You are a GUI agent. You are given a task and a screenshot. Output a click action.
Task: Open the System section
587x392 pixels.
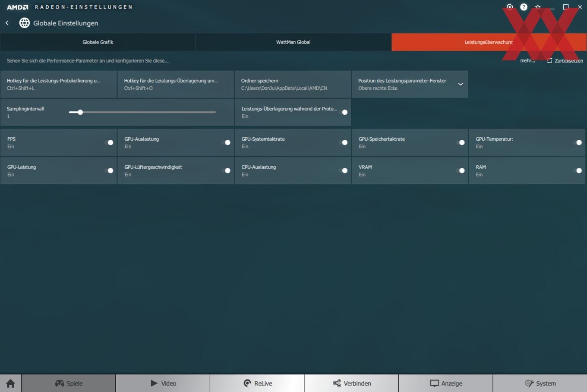point(540,383)
